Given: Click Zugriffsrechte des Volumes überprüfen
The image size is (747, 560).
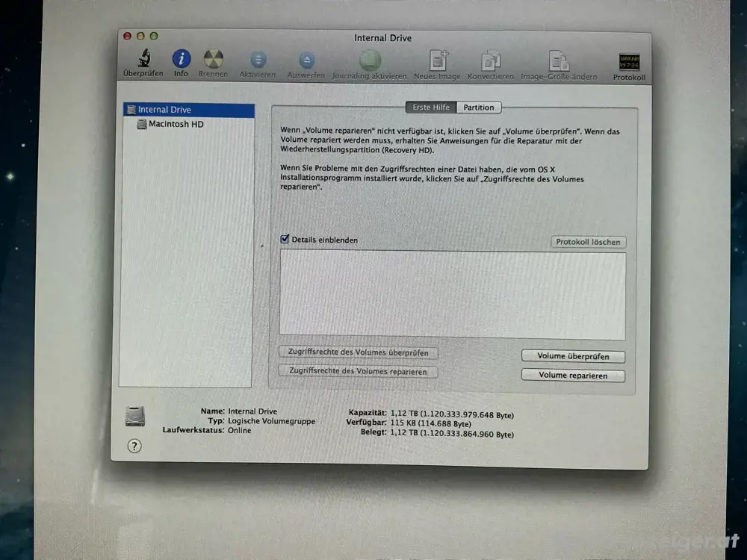Looking at the screenshot, I should tap(359, 352).
